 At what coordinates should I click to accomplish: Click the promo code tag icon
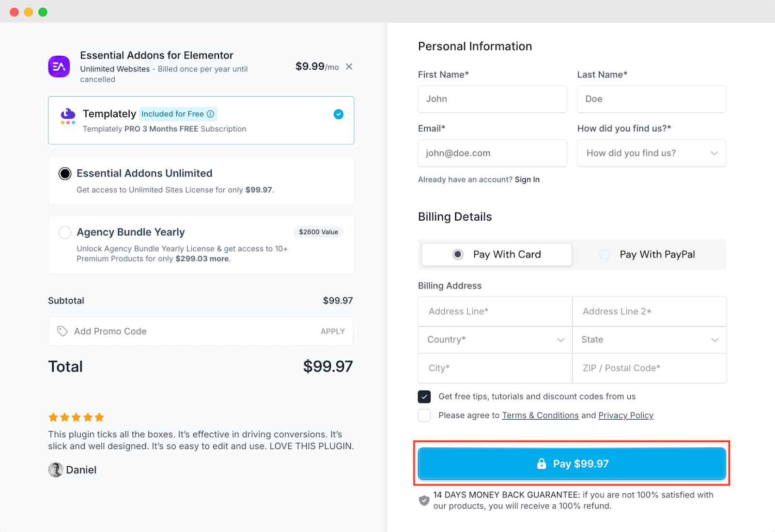[62, 331]
